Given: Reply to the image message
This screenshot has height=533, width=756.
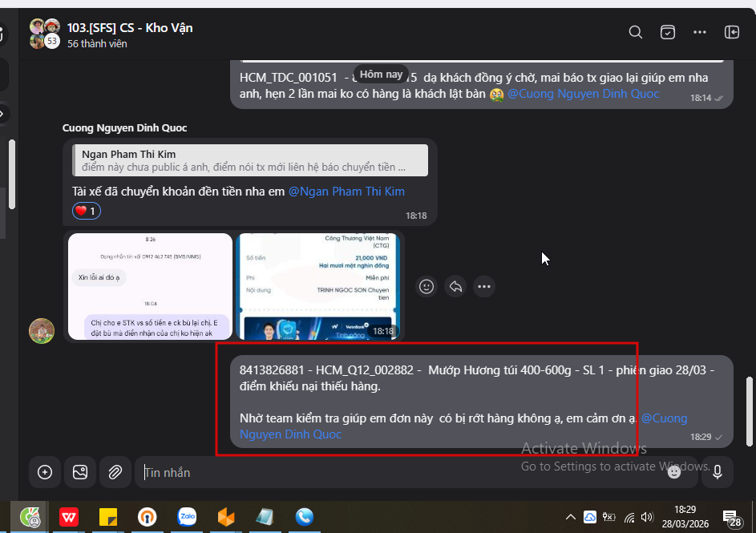Looking at the screenshot, I should pos(455,287).
